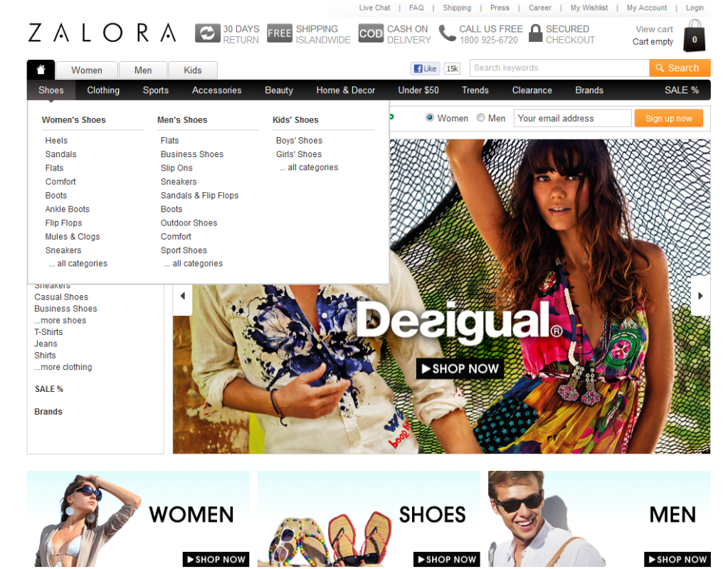Screen dimensions: 728x569
Task: Open Live Chat link
Action: tap(374, 8)
